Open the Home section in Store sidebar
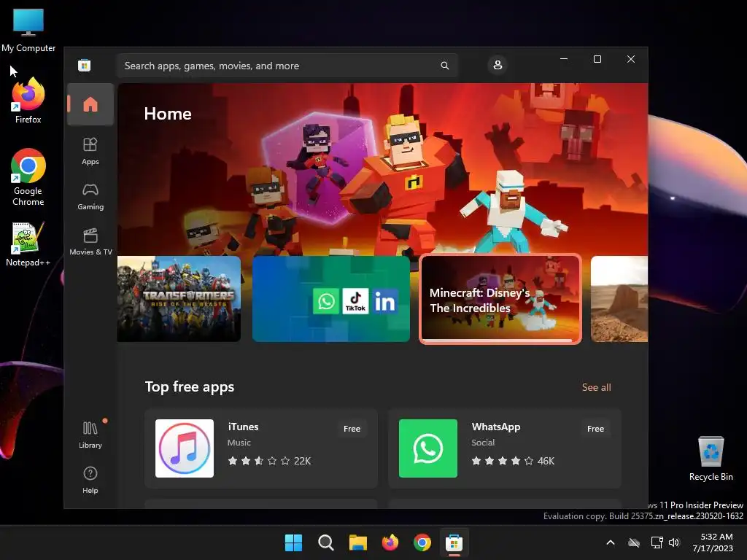The height and width of the screenshot is (560, 747). tap(90, 104)
